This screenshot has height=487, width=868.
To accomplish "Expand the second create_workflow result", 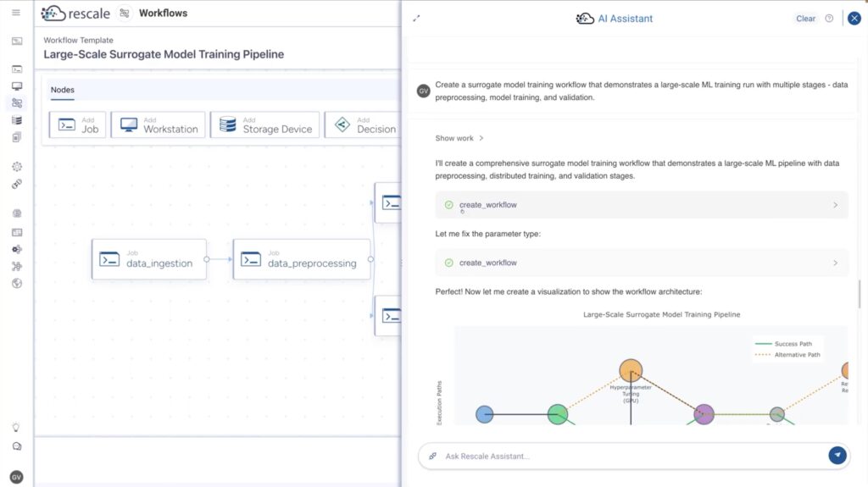I will tap(642, 263).
